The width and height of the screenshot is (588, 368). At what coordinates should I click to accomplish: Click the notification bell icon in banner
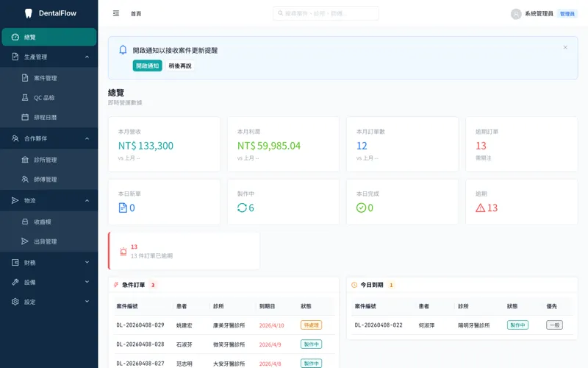123,50
